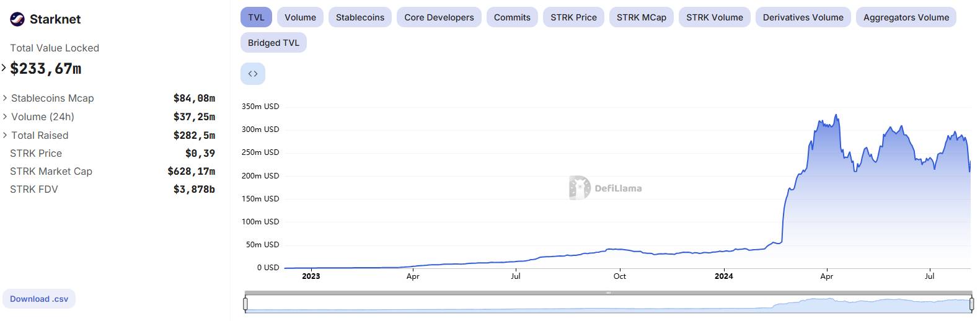980x321 pixels.
Task: Click the range slider top grip bar
Action: pyautogui.click(x=608, y=292)
